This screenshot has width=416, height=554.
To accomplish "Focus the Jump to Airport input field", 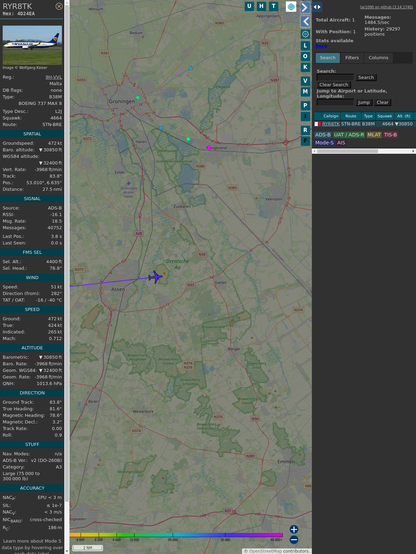I will tap(335, 102).
